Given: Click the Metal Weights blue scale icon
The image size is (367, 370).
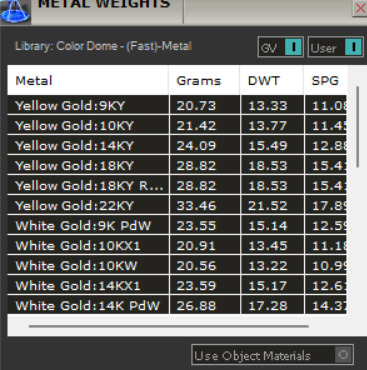Looking at the screenshot, I should [15, 11].
